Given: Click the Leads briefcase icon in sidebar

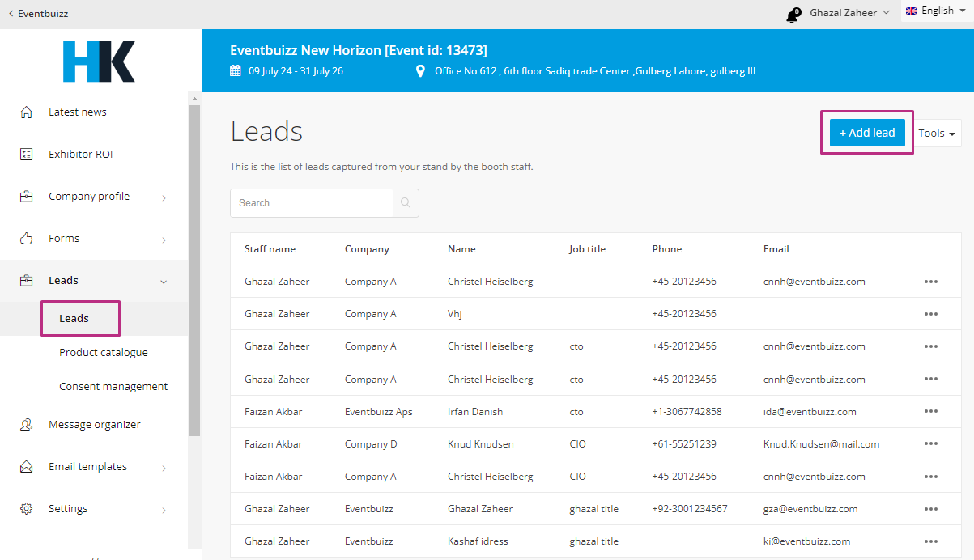Looking at the screenshot, I should coord(27,281).
